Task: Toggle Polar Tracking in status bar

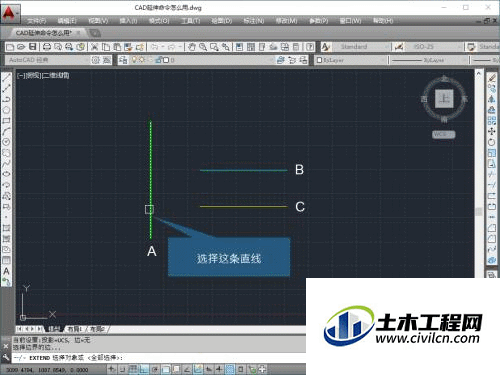Action: click(155, 369)
